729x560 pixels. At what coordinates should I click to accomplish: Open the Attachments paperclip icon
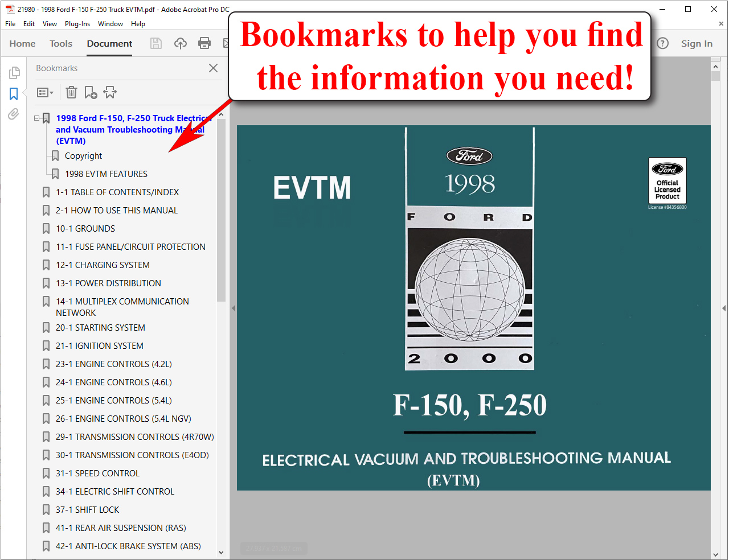click(x=14, y=114)
